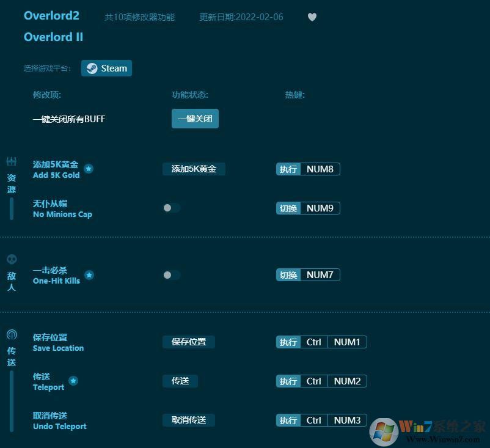Edit the NUM9 hotkey field
Screen dimensions: 490x448
coord(320,208)
